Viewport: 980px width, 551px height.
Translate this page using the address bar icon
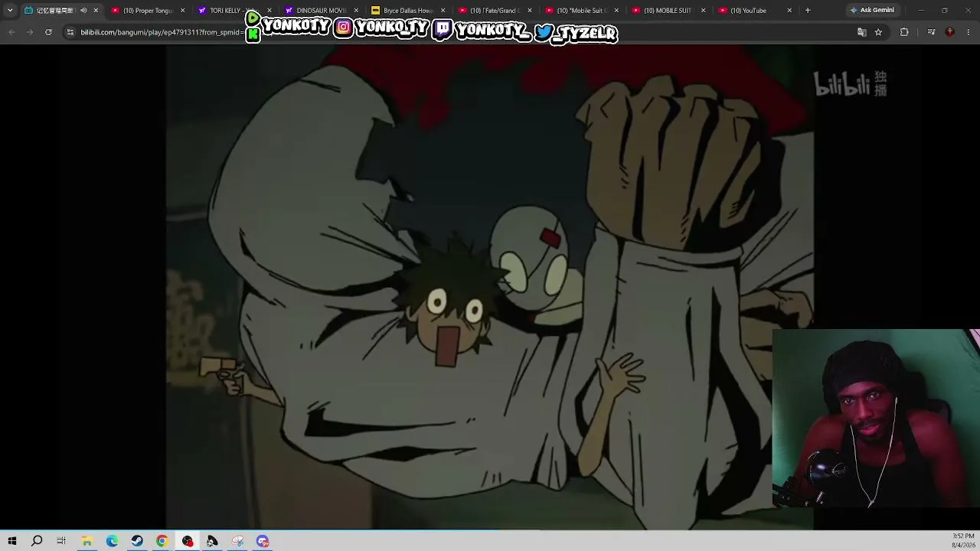[861, 32]
